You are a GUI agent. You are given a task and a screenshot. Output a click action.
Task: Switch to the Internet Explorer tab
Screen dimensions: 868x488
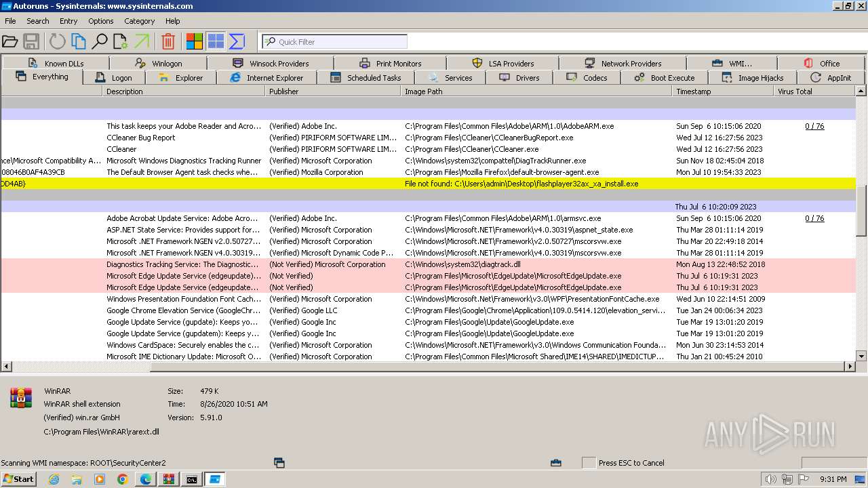point(267,78)
